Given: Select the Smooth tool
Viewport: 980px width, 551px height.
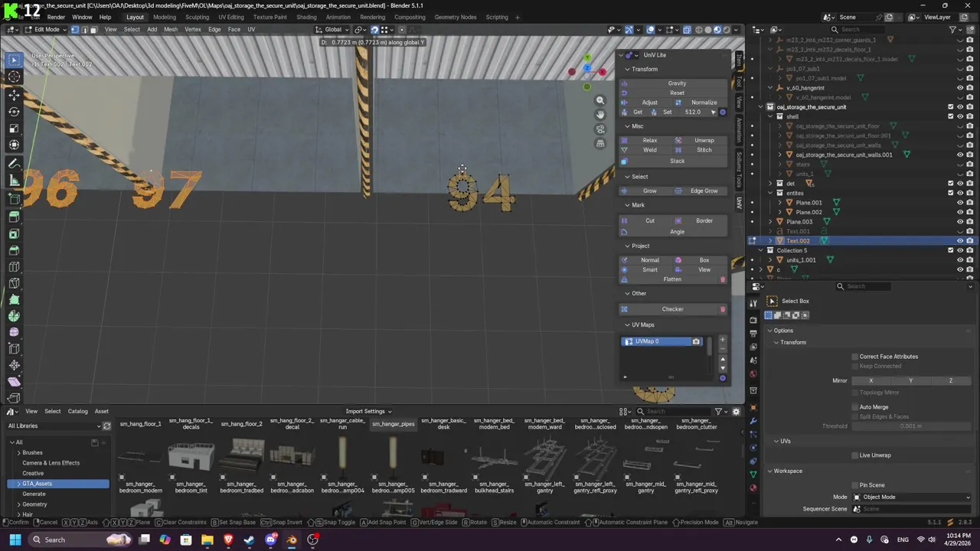Looking at the screenshot, I should (x=14, y=332).
